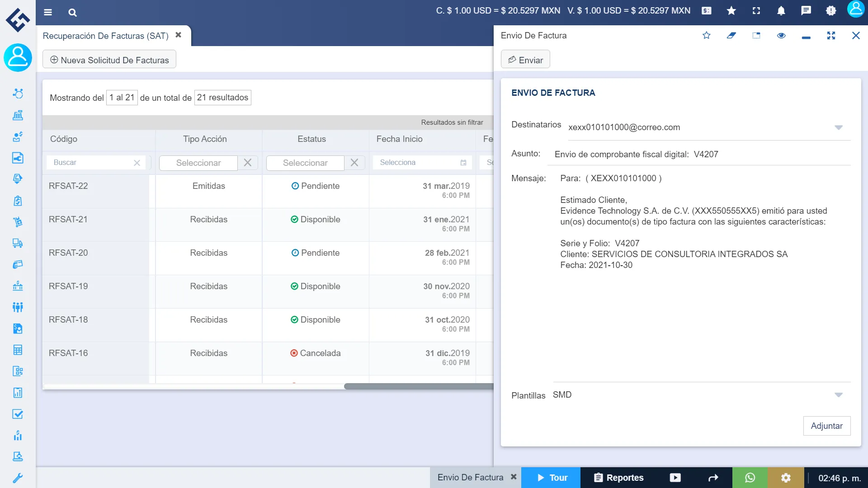Open the notifications bell icon
Image resolution: width=868 pixels, height=488 pixels.
point(781,11)
